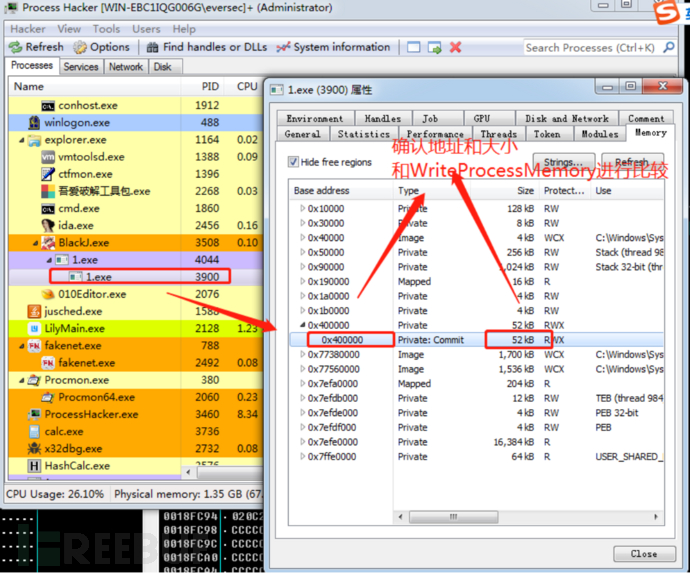
Task: Expand the 0x77380000 memory region
Action: tap(303, 354)
